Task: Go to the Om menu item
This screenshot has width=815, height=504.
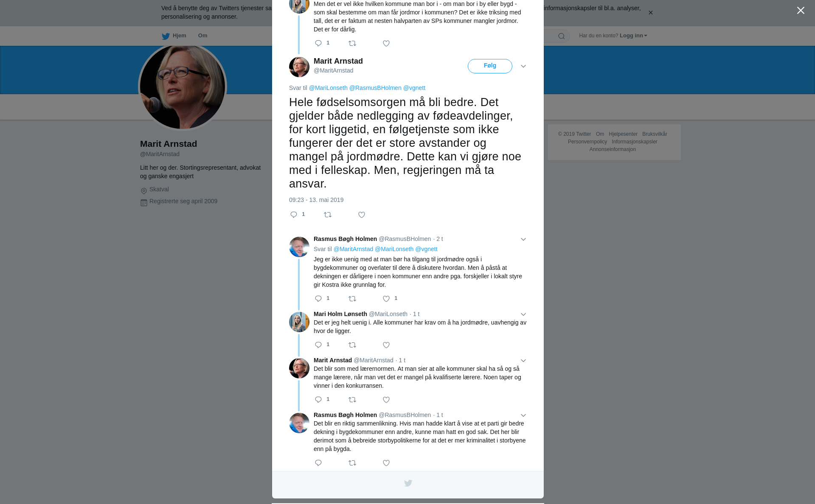Action: (202, 36)
